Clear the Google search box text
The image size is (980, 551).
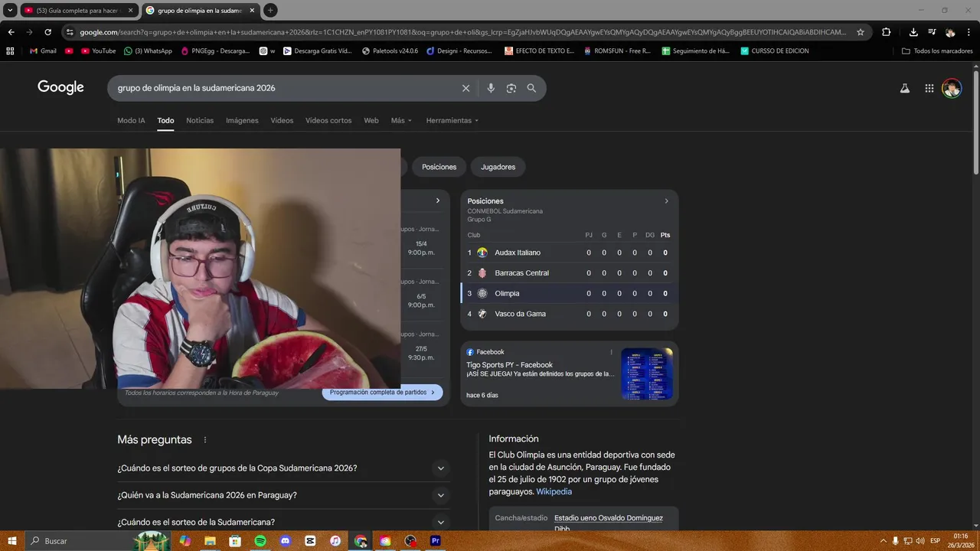(465, 88)
